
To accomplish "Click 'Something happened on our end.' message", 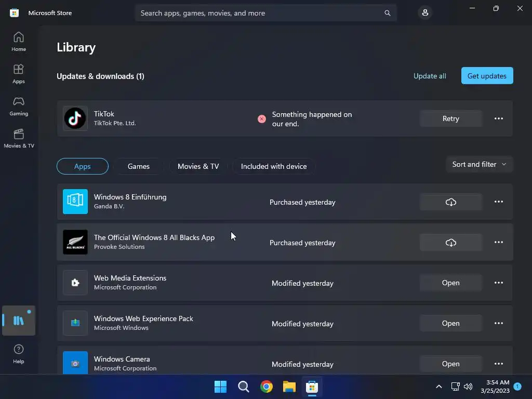I will 312,119.
